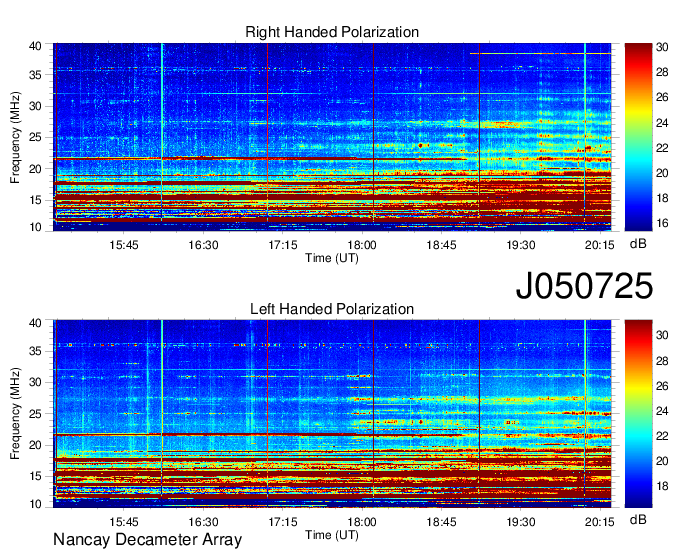Click the 30 MHz tick on the left-handed plot
This screenshot has height=552, width=680.
coord(35,382)
